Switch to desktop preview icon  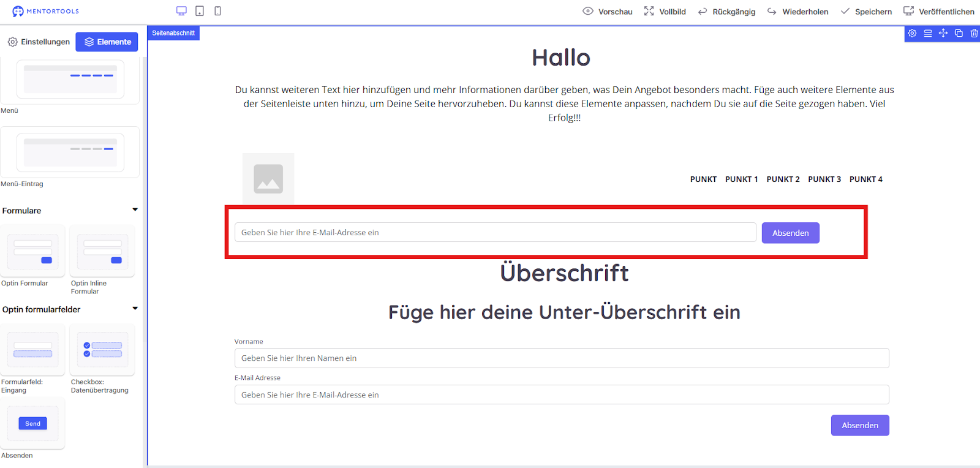[x=181, y=11]
